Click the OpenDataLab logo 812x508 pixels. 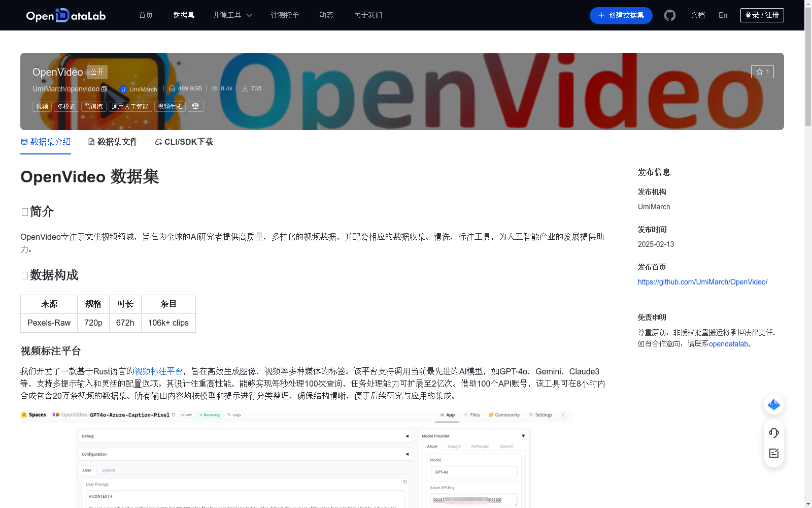[x=66, y=15]
